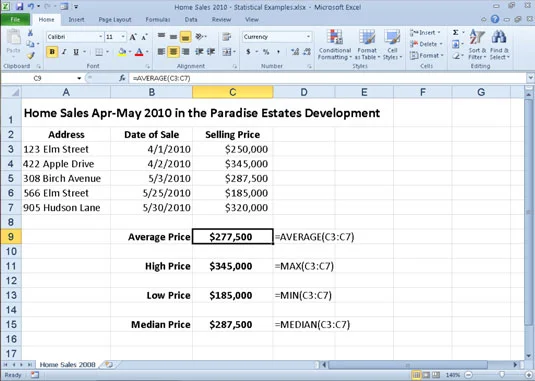Screen dimensions: 535x381
Task: Click the Format as Table button
Action: 367,45
